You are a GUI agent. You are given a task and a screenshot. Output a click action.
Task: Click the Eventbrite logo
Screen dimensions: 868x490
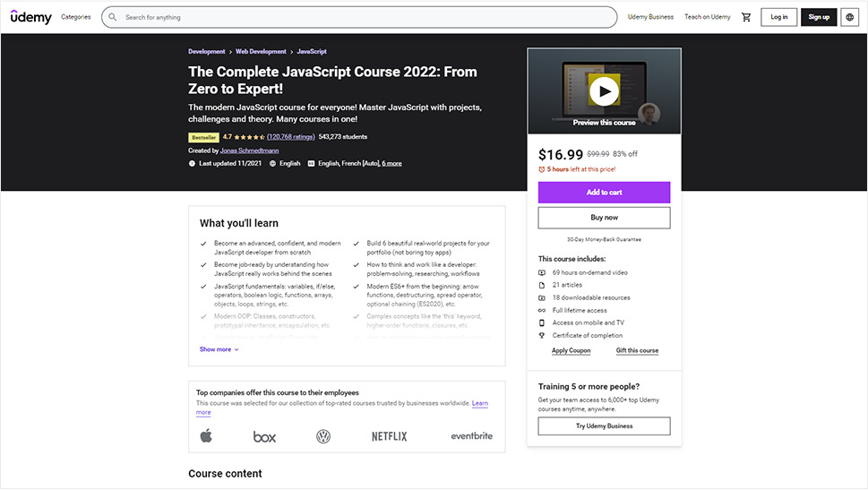471,436
